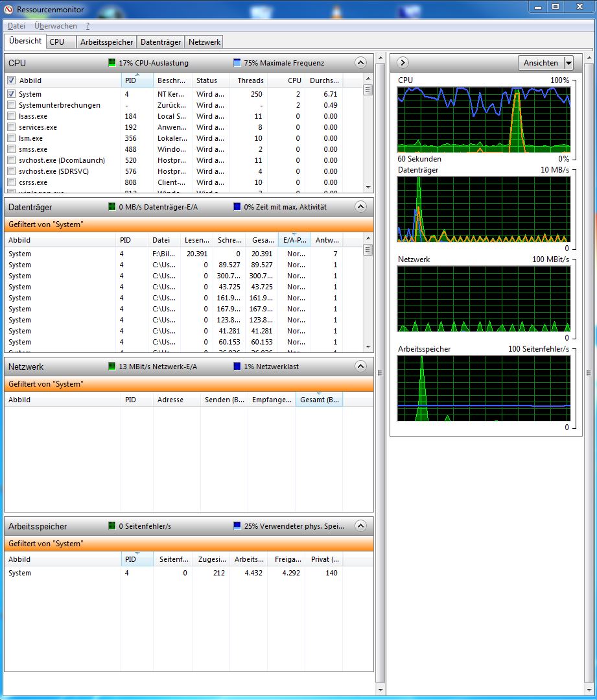597x700 pixels.
Task: Click the Arbeitsspeicher page faults graph
Action: [x=484, y=389]
